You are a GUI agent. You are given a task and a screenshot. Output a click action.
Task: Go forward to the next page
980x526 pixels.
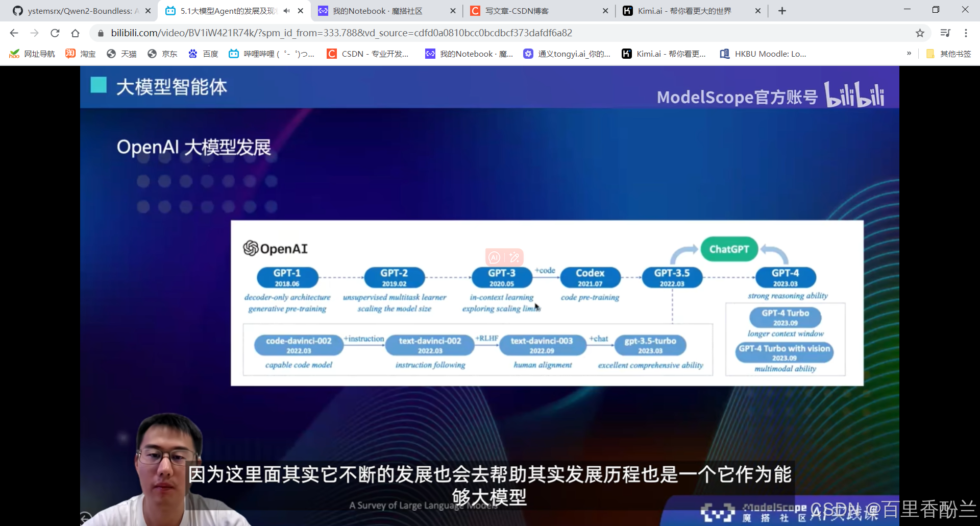point(34,33)
